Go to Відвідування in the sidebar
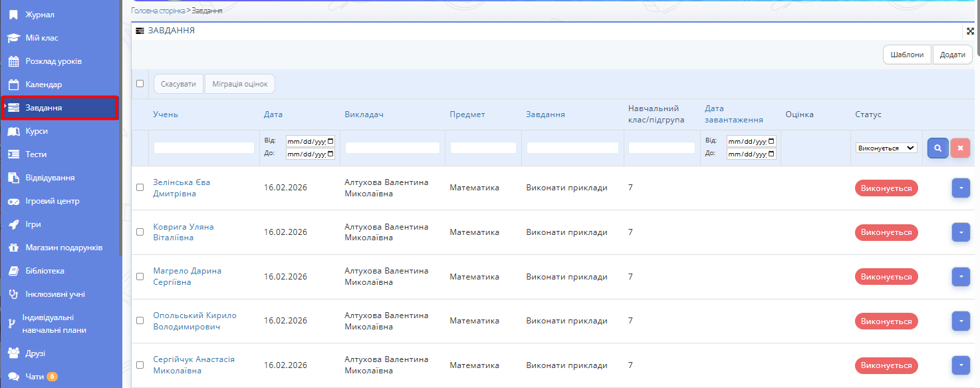Viewport: 980px width, 388px height. [x=50, y=178]
